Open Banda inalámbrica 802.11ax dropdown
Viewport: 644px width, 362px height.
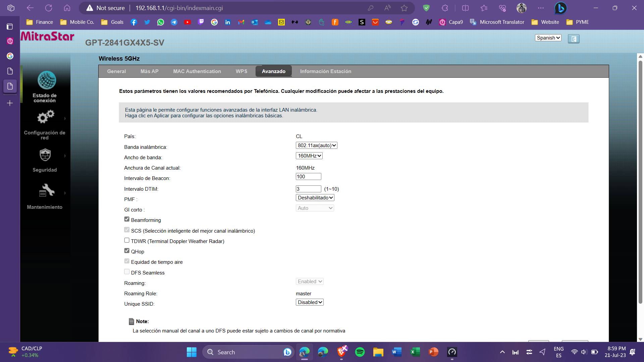pyautogui.click(x=317, y=145)
